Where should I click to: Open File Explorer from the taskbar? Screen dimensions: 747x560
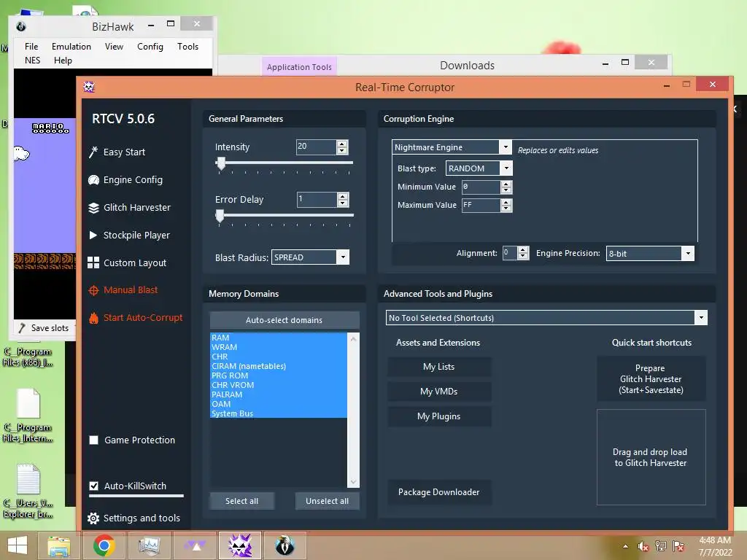click(x=58, y=545)
